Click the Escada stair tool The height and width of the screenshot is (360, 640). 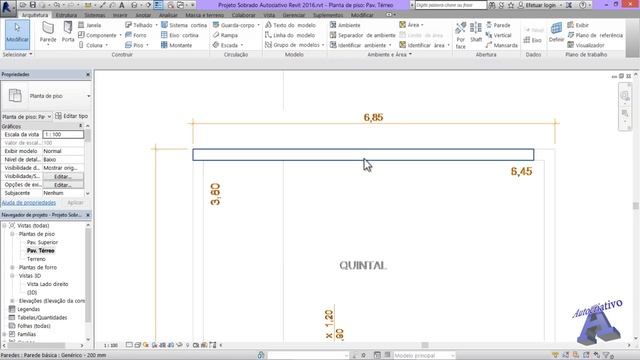[x=225, y=45]
